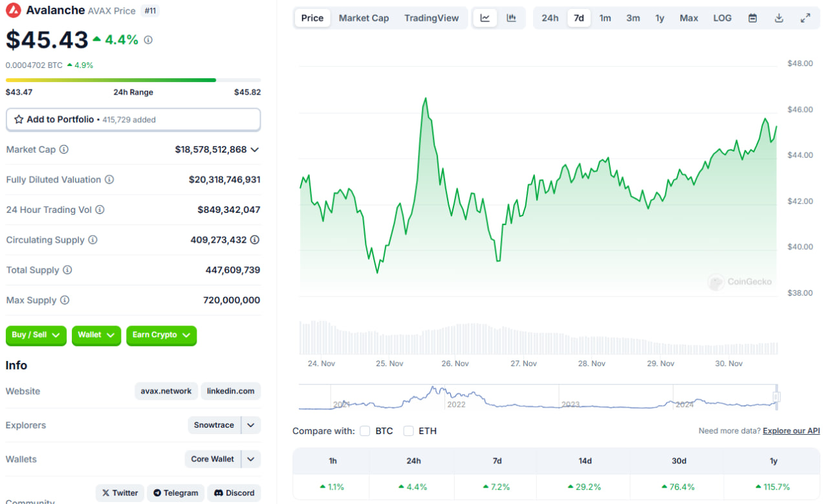Click the price spike near 26. Nov
Screen dimensions: 828x504
click(x=425, y=98)
